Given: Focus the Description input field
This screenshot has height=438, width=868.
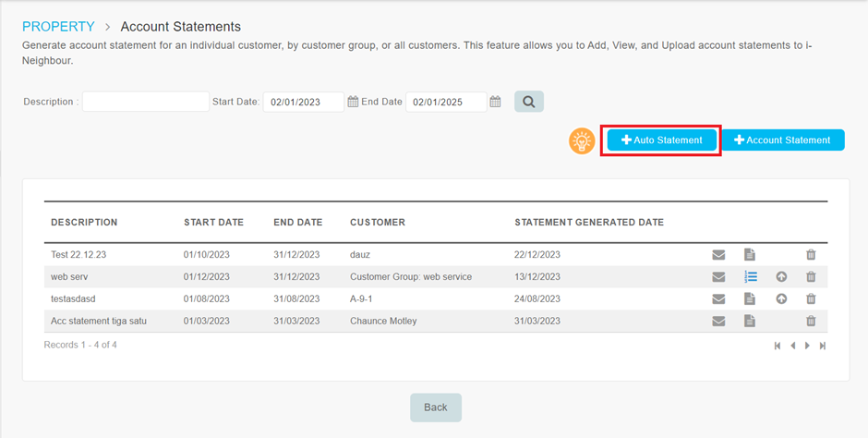Looking at the screenshot, I should point(146,102).
